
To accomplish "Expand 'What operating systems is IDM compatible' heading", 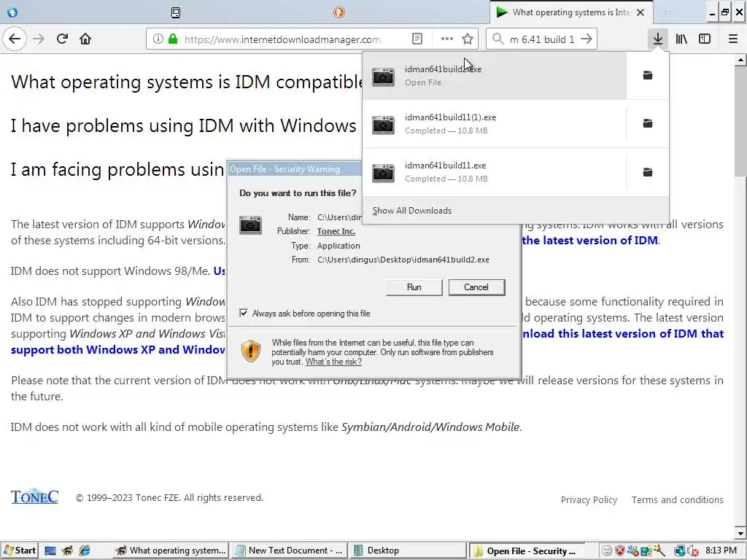I will (186, 82).
